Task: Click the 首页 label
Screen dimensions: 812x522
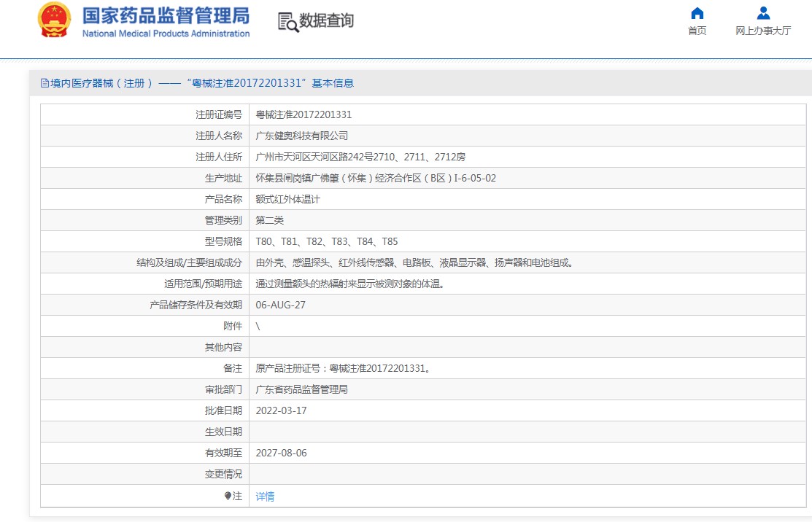Action: [697, 31]
